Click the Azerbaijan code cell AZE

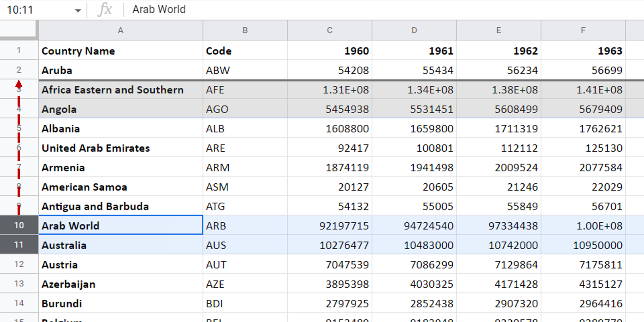tap(245, 284)
